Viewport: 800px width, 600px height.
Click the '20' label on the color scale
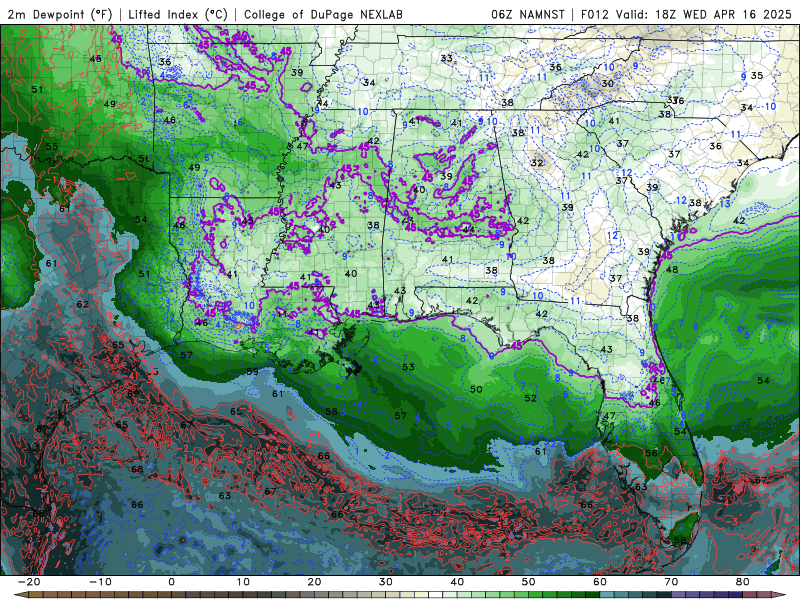pyautogui.click(x=314, y=582)
